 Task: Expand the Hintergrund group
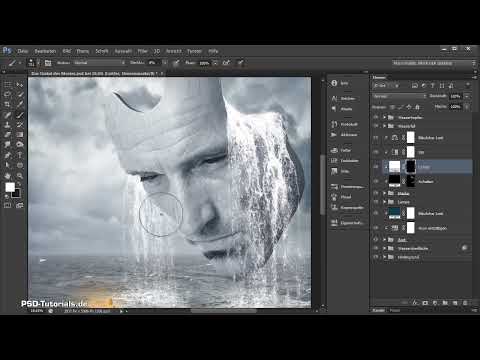pyautogui.click(x=384, y=257)
